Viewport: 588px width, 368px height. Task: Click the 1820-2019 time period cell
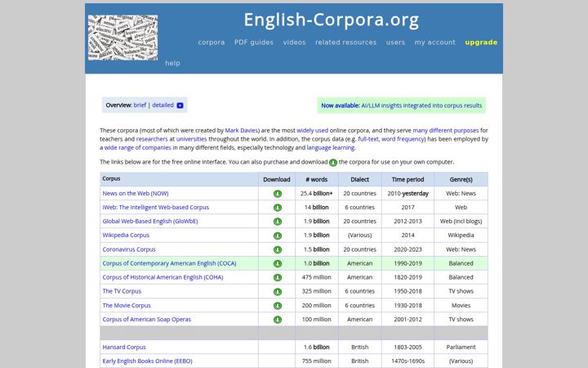(408, 277)
